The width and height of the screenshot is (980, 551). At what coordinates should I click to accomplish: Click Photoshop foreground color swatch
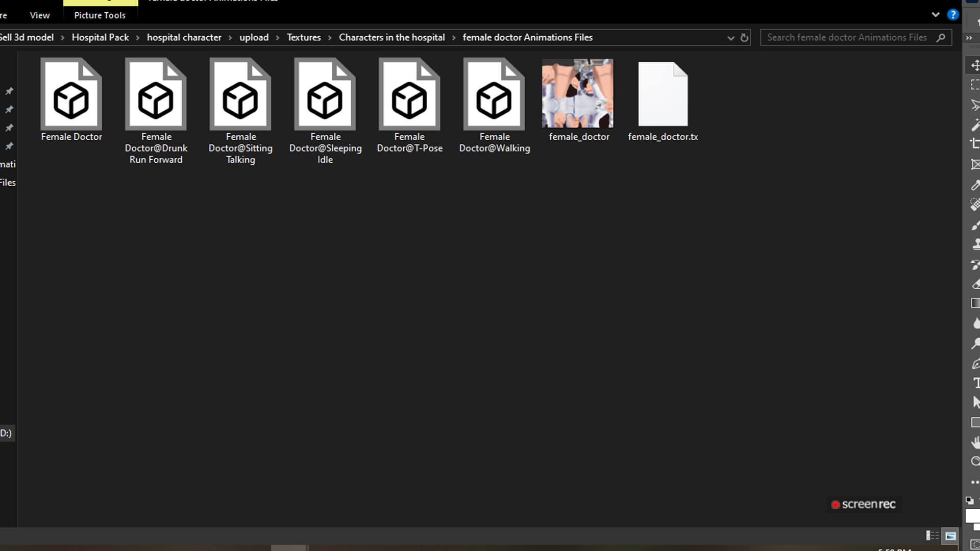coord(972,515)
